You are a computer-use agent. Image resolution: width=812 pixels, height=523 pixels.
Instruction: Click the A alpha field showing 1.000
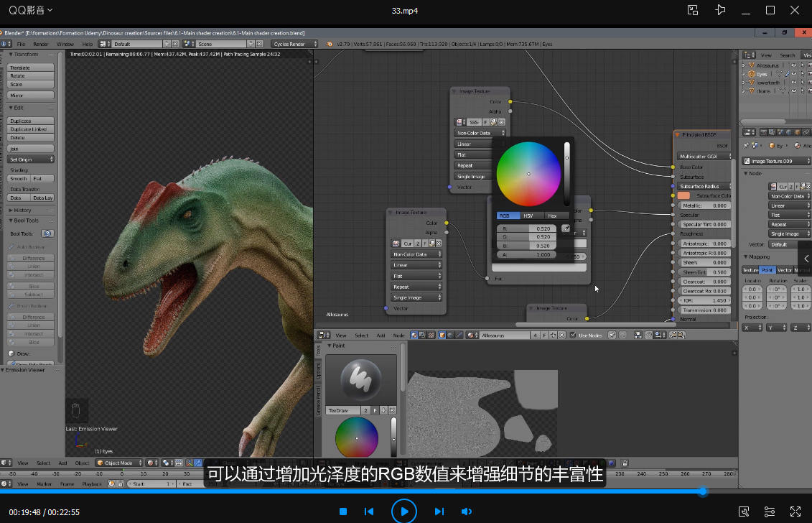pyautogui.click(x=526, y=254)
